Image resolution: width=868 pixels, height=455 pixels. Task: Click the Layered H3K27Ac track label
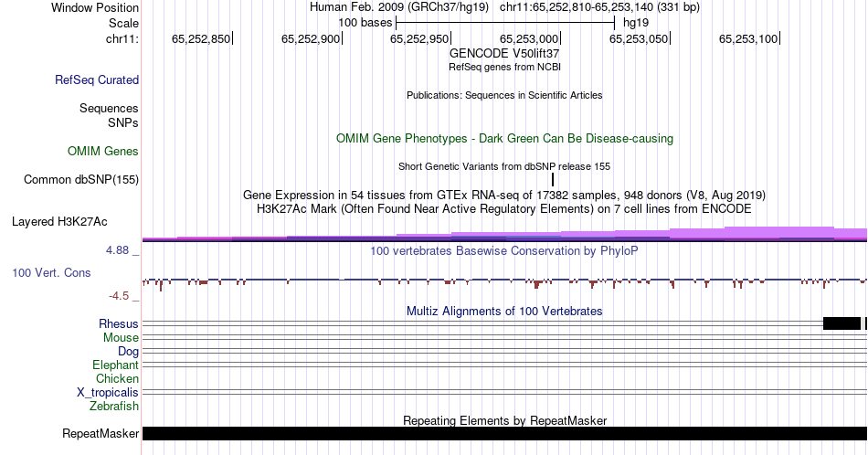pyautogui.click(x=59, y=221)
